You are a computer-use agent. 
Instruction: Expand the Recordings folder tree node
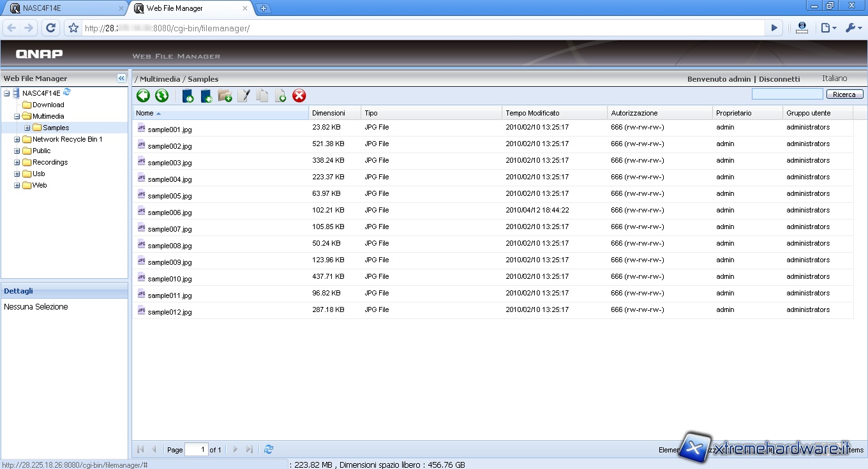17,163
